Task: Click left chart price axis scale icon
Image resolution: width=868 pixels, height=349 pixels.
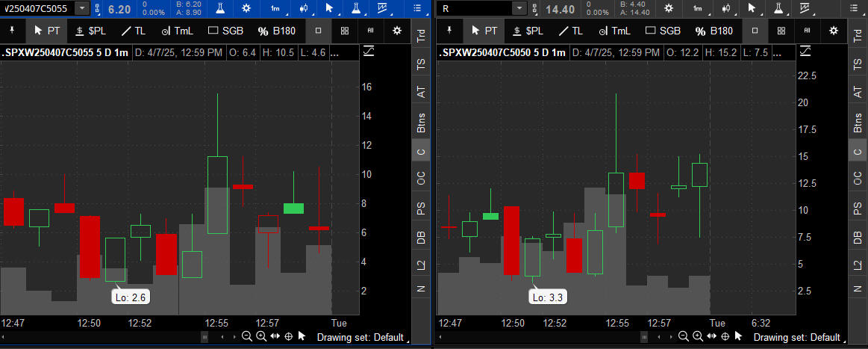Action: 369,52
